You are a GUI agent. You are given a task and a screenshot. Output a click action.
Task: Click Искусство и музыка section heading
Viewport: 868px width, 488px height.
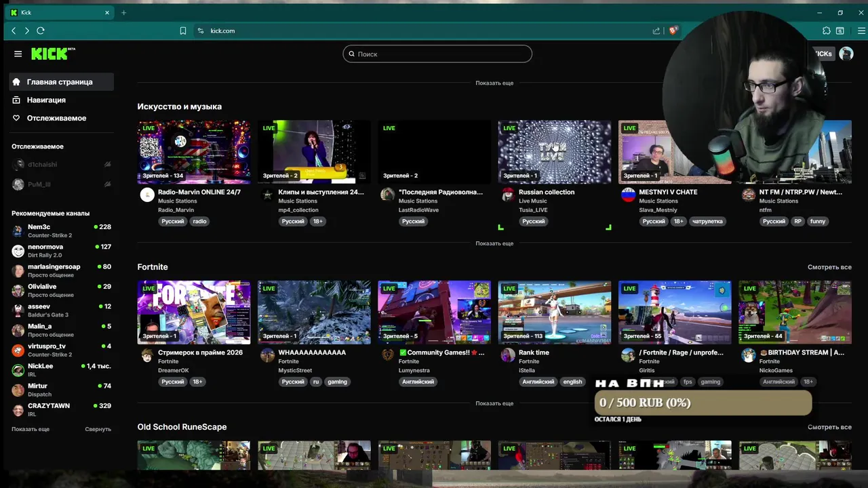pos(180,106)
